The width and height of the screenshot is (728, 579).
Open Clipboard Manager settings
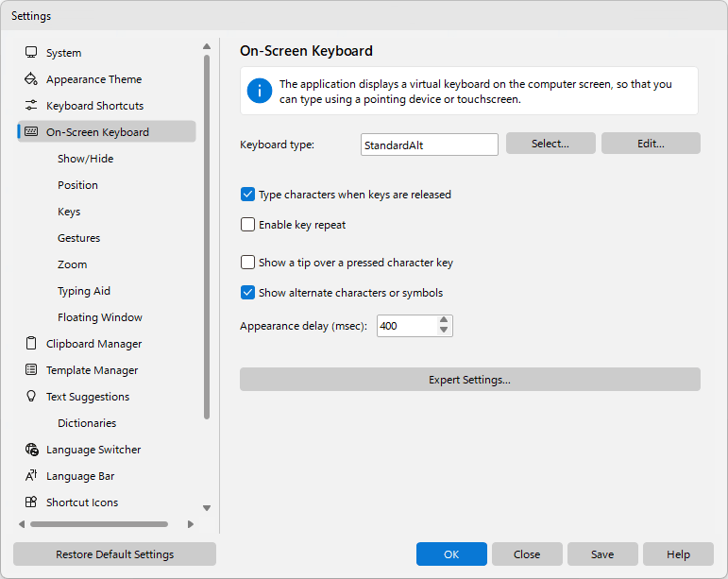93,344
